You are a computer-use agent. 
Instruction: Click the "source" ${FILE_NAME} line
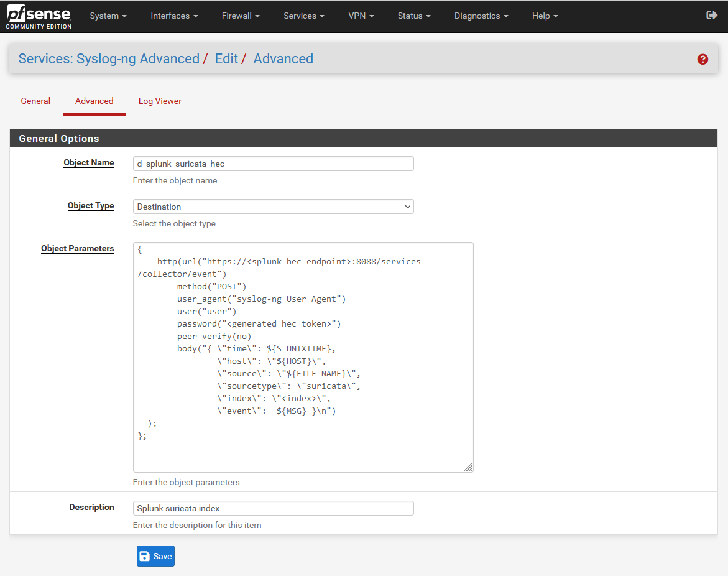tap(289, 373)
